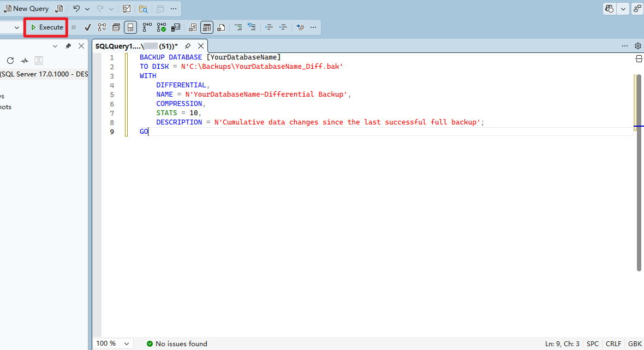Viewport: 644px width, 350px height.
Task: Close the SQLQuery1 query tab
Action: click(201, 46)
